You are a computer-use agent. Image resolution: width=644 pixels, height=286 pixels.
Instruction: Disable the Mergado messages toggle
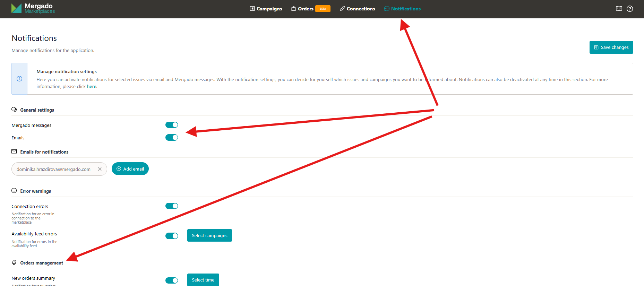pos(172,125)
